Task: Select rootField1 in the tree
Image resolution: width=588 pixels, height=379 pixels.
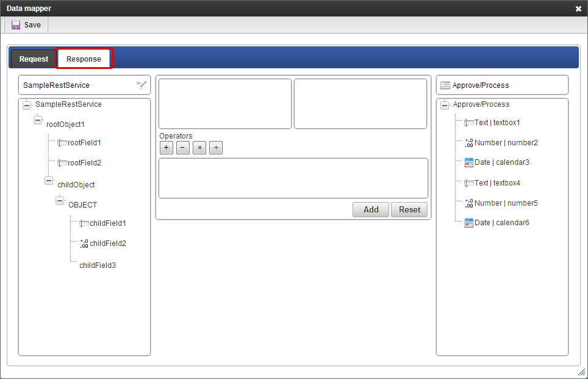Action: [84, 143]
